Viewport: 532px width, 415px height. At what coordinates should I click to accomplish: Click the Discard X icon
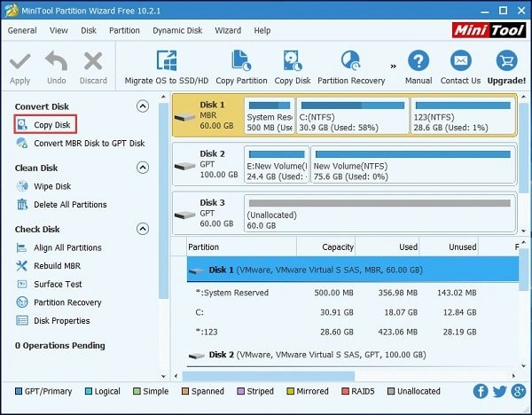click(x=93, y=61)
